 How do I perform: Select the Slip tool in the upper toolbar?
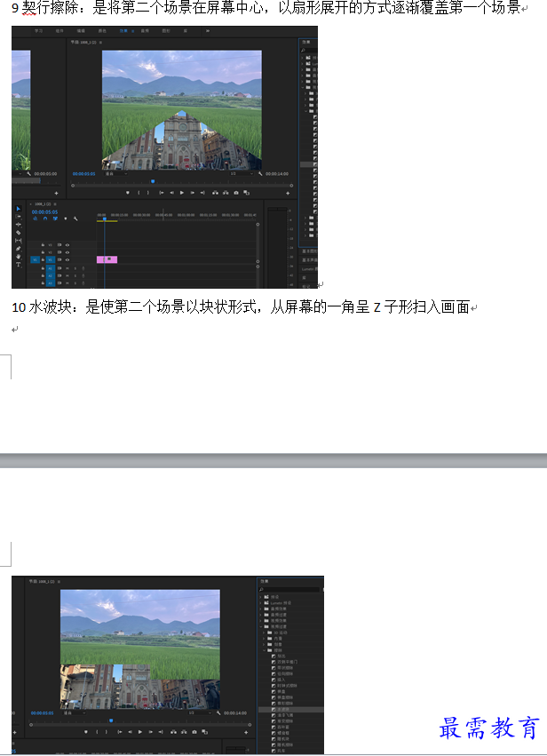click(19, 241)
